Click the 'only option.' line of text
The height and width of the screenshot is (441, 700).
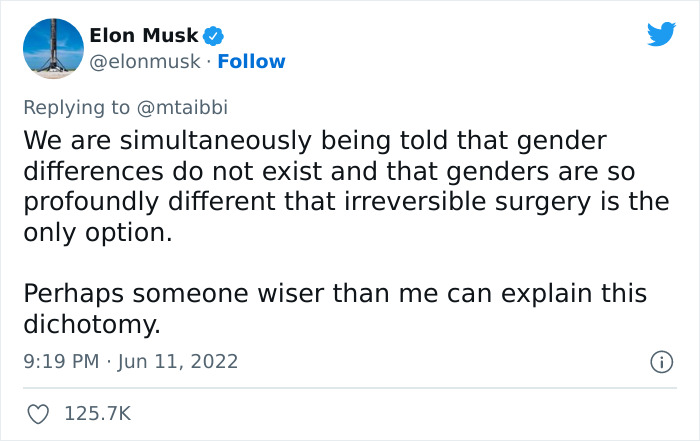click(x=97, y=232)
